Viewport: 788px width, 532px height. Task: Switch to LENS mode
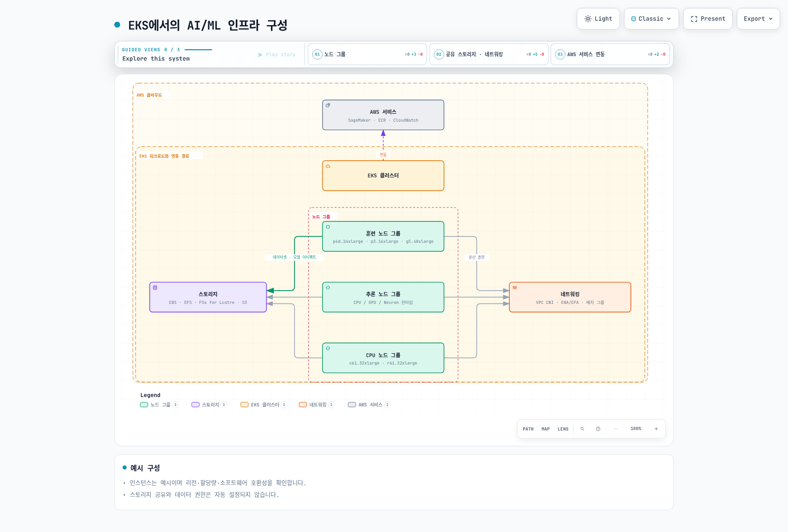[563, 429]
